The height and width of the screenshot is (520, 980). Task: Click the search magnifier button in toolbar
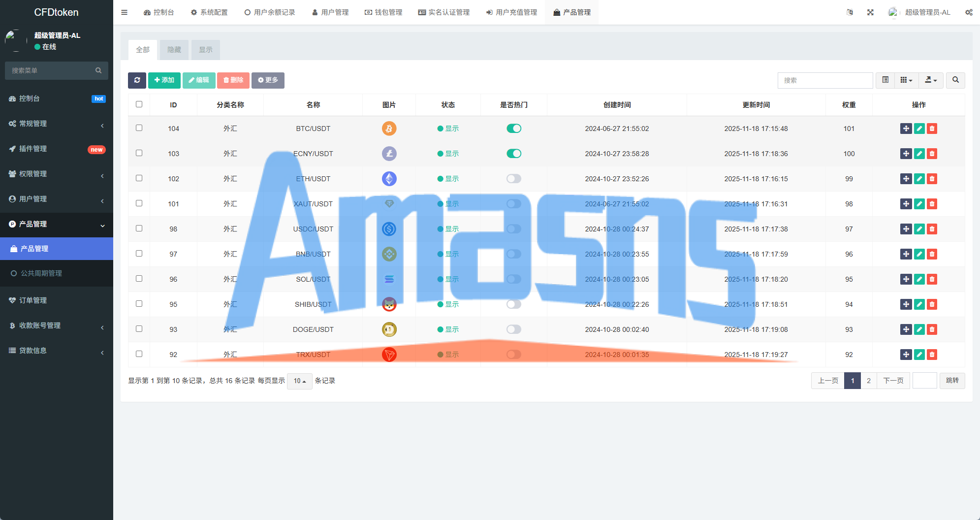coord(955,80)
